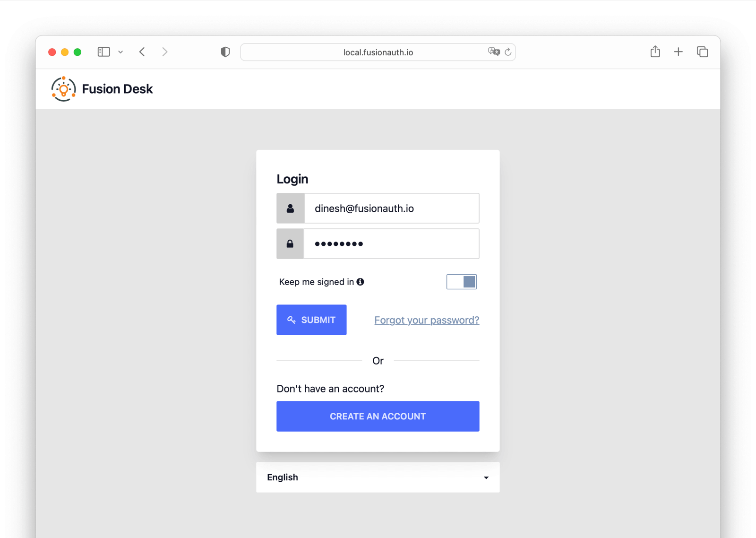756x538 pixels.
Task: Click the email field with dinesh@fusionauth.io
Action: click(392, 208)
